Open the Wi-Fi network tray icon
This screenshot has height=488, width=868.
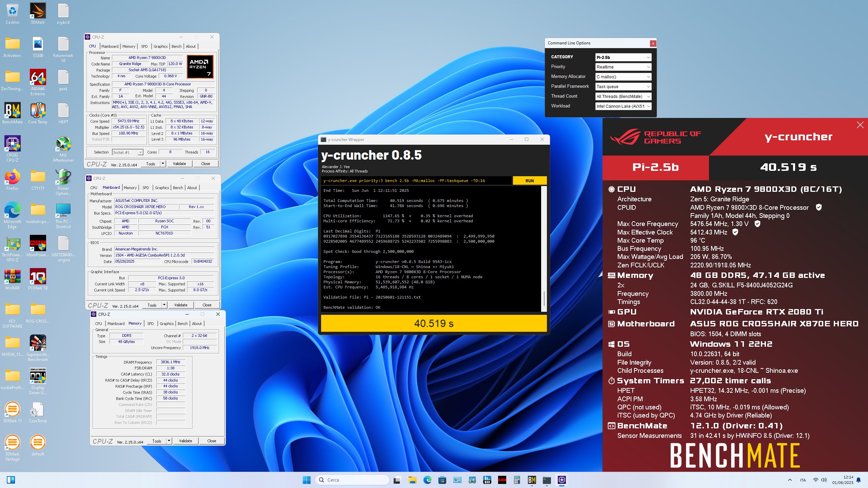815,480
